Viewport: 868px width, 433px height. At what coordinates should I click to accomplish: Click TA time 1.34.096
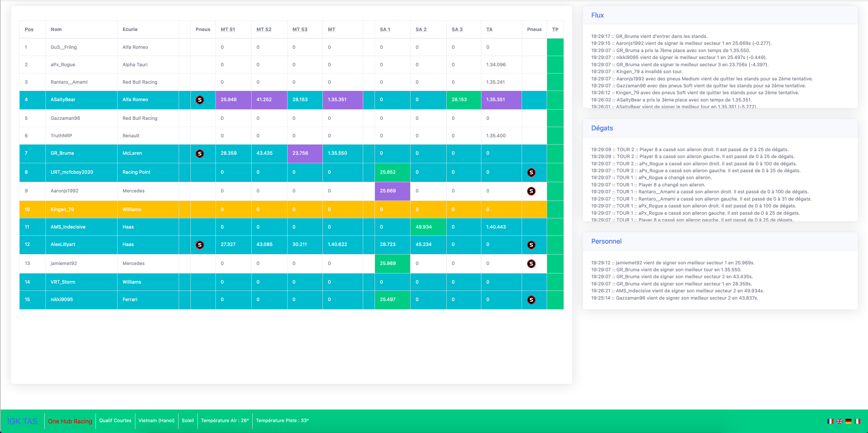496,65
